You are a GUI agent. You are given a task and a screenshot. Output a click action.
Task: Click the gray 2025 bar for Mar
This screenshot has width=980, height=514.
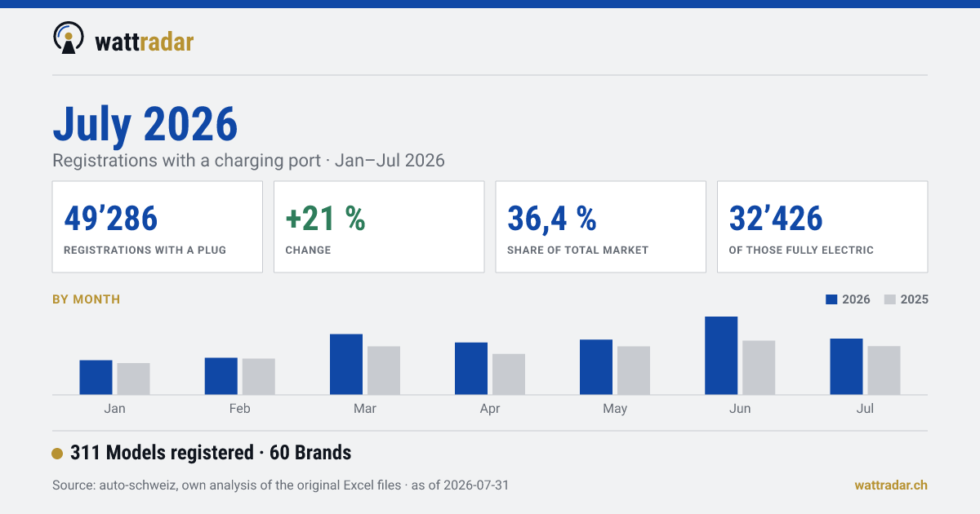(384, 370)
